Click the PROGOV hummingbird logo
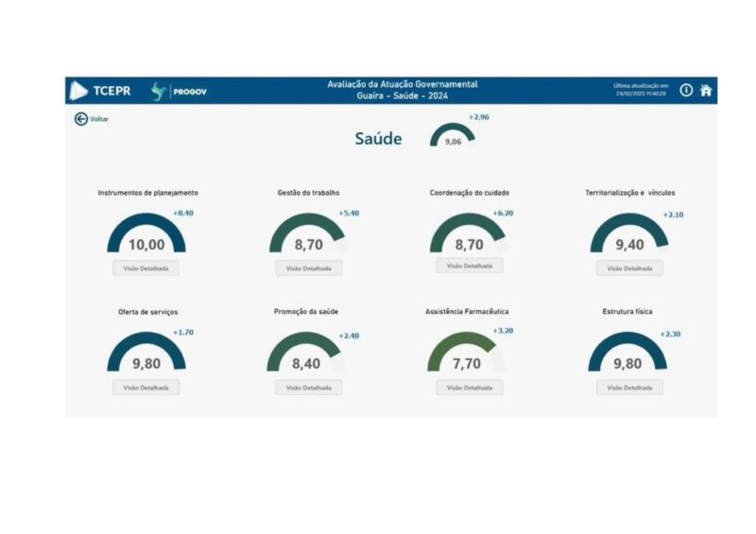 click(x=159, y=91)
